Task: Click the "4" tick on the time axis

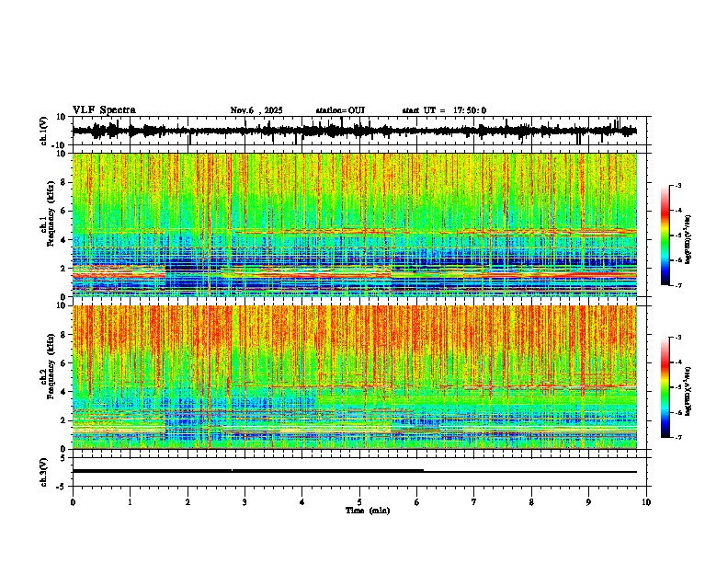Action: pyautogui.click(x=302, y=502)
